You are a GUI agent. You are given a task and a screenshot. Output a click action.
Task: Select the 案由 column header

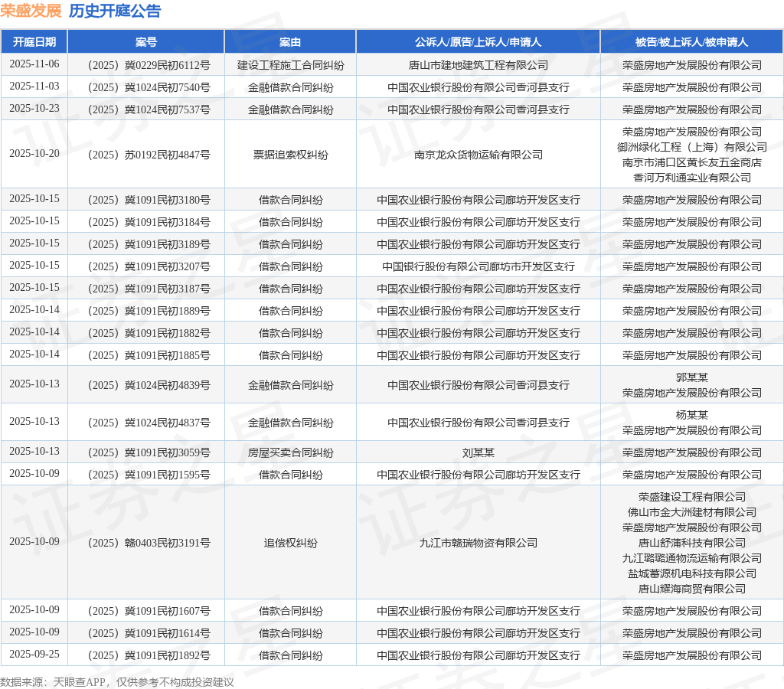tap(290, 42)
